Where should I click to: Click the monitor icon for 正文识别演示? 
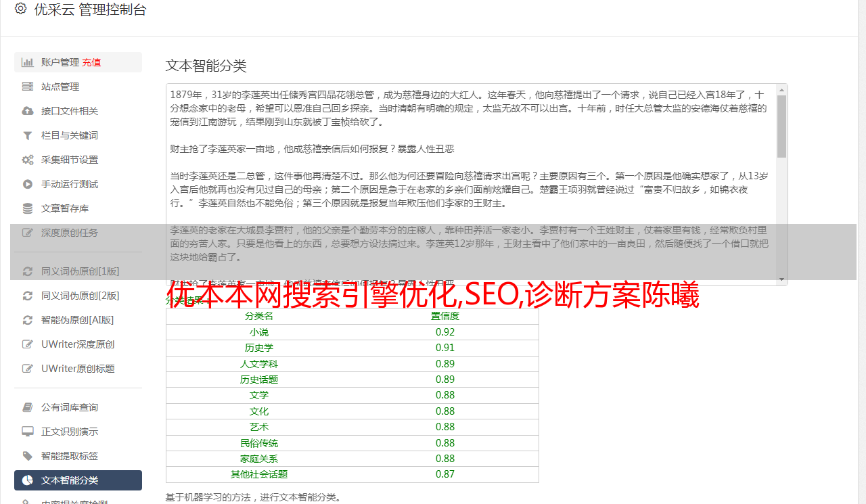click(28, 432)
